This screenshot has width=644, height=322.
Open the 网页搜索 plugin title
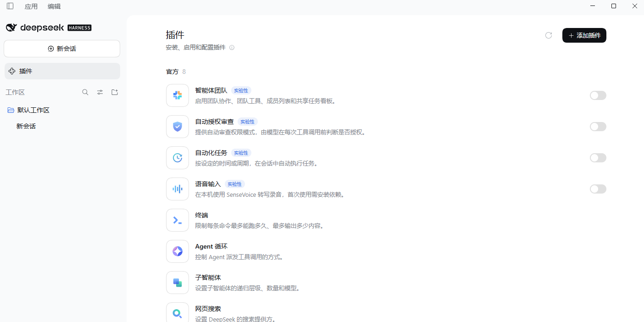point(208,309)
